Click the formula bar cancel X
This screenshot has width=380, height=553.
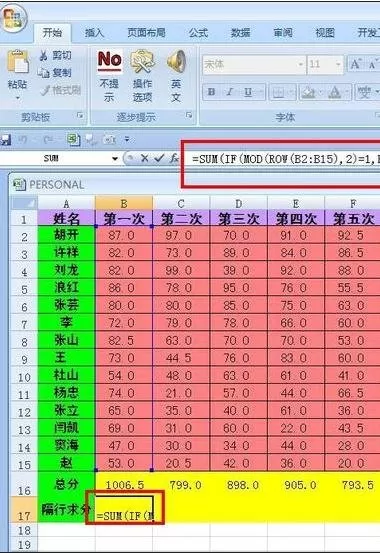click(144, 158)
